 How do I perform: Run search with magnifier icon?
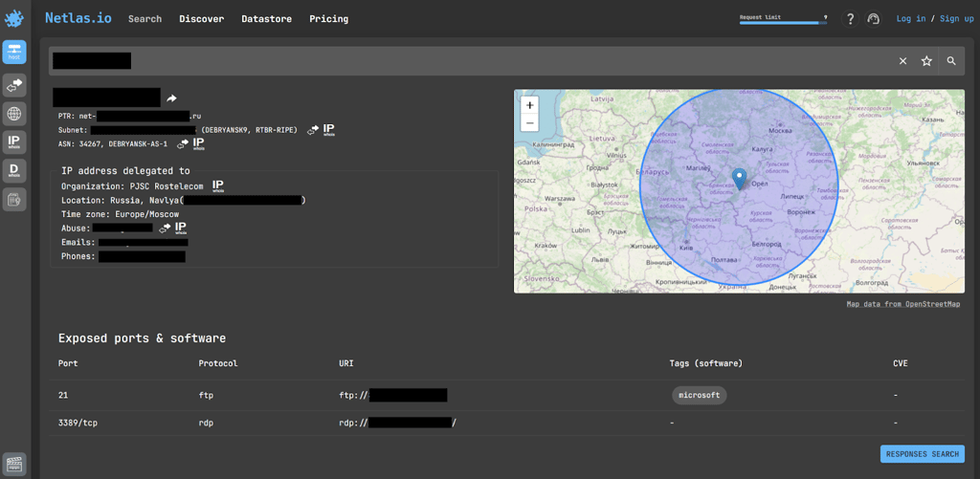point(951,60)
